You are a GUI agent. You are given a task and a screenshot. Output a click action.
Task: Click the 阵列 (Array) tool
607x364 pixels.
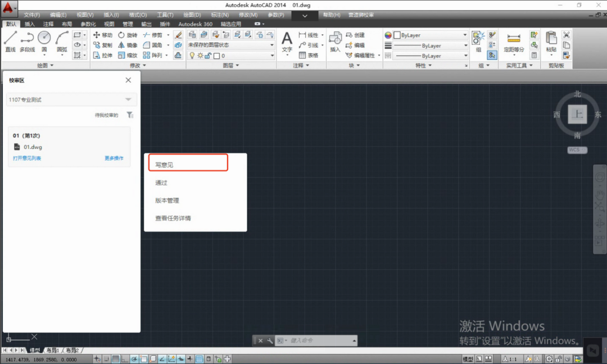[x=152, y=55]
